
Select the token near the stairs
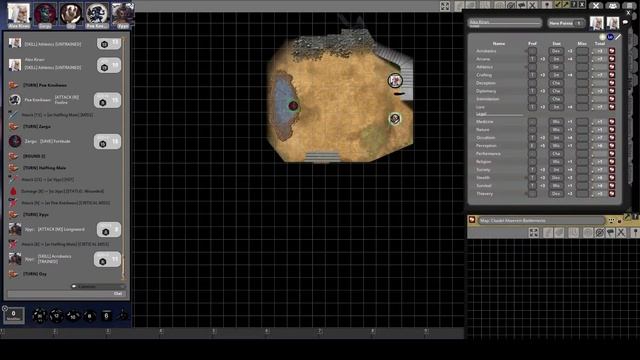[x=395, y=80]
